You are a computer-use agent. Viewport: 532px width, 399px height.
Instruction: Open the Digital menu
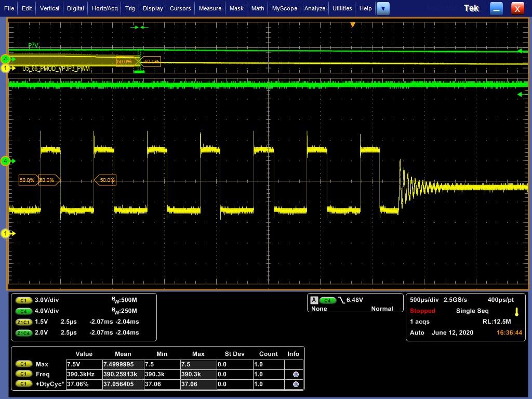click(x=75, y=8)
